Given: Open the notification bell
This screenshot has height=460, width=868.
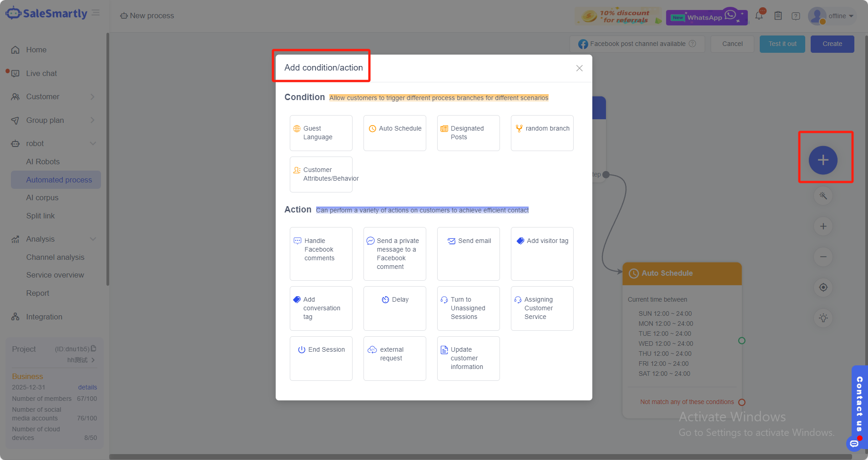Looking at the screenshot, I should (758, 15).
